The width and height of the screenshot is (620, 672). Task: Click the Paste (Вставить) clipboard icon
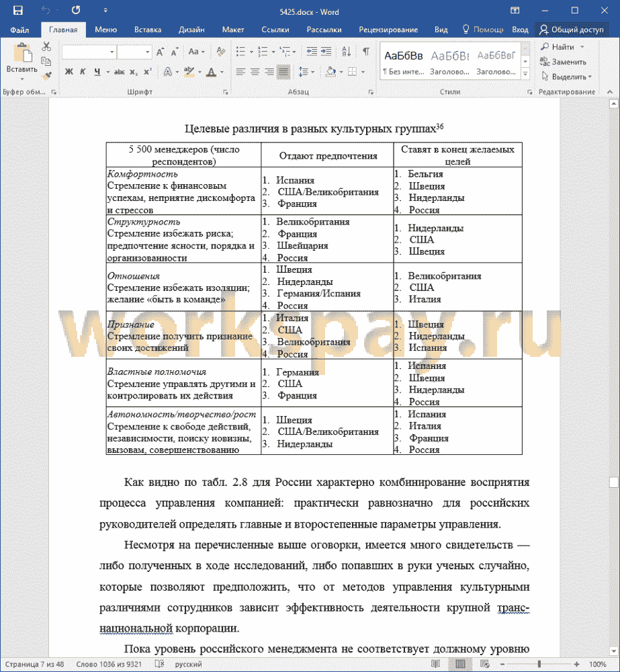click(22, 54)
